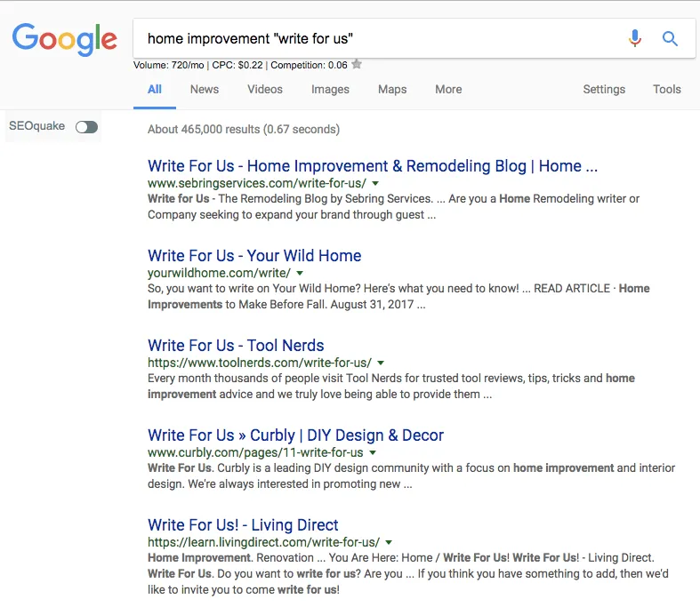Click the www.curbly.com/pages/11-write-for-us URL
This screenshot has width=700, height=607.
[x=255, y=452]
